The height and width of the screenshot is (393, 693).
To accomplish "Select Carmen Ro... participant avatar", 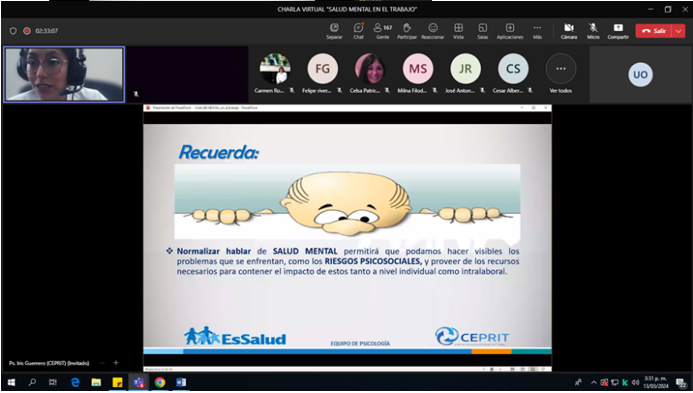I will (x=275, y=69).
